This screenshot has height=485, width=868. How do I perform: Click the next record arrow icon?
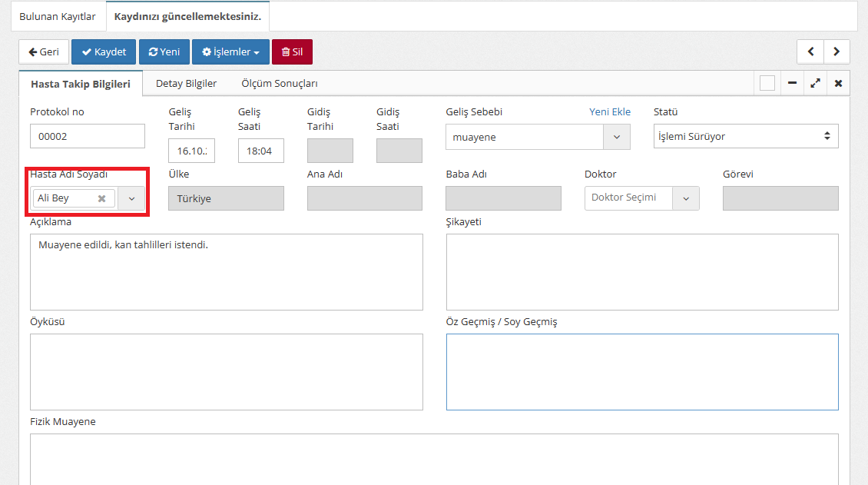(x=837, y=51)
